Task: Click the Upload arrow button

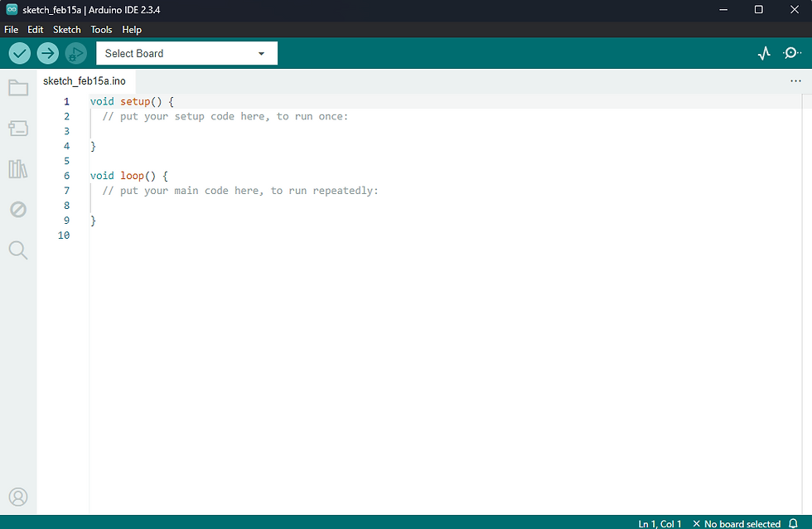Action: pyautogui.click(x=48, y=53)
